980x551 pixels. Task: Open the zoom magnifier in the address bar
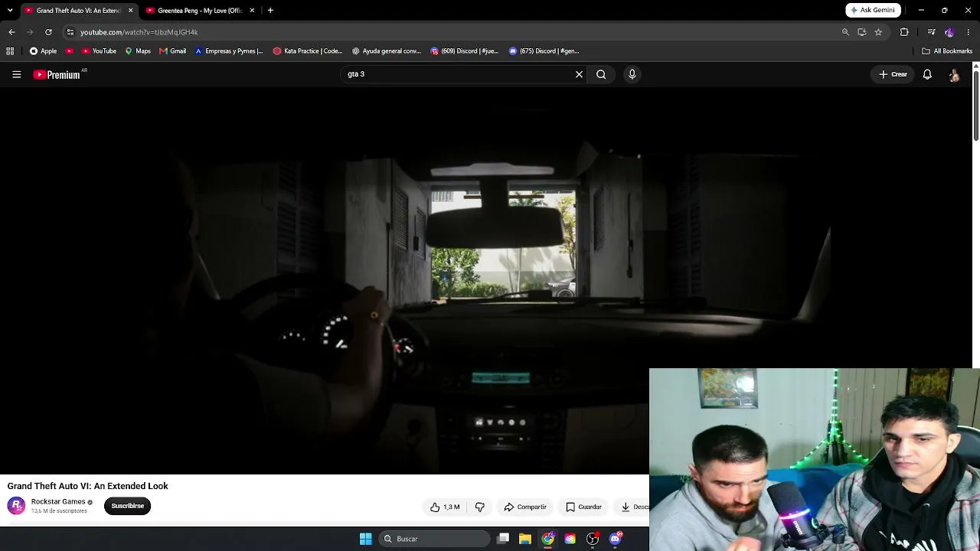845,32
